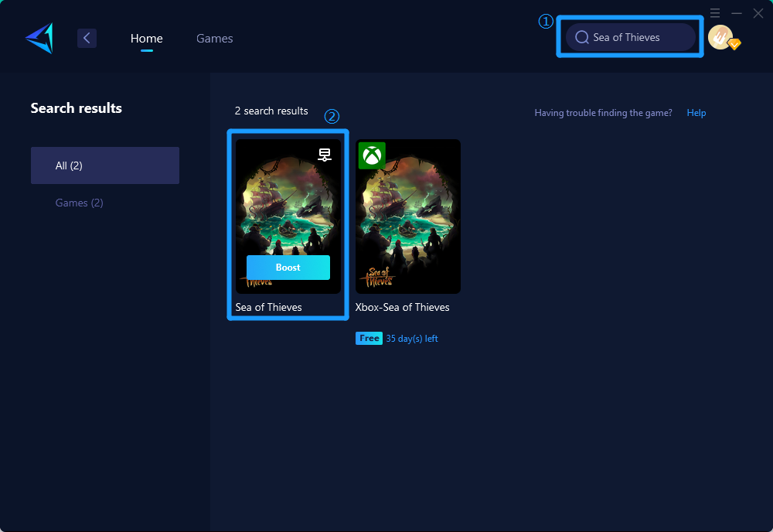The width and height of the screenshot is (773, 532).
Task: Click the GearUP app logo
Action: point(39,38)
